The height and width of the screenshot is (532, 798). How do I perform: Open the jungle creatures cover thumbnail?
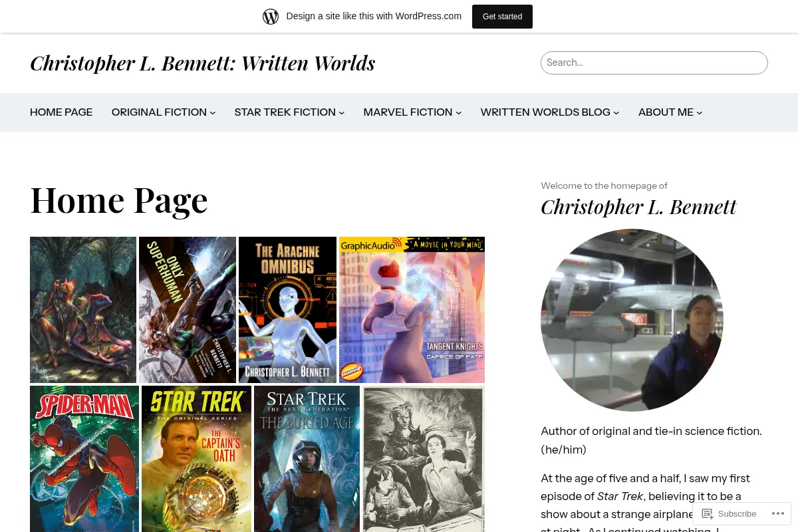[83, 310]
